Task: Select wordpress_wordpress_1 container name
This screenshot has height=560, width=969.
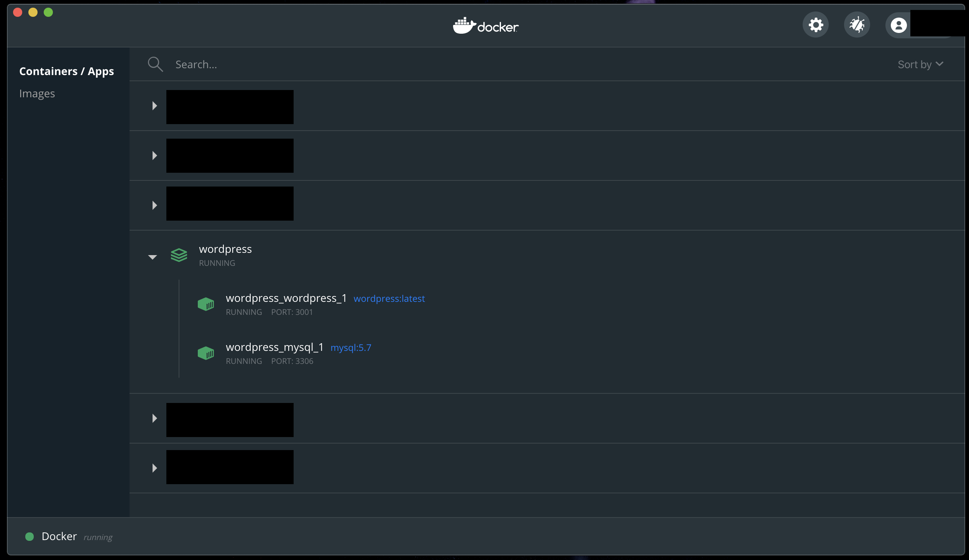Action: coord(286,298)
